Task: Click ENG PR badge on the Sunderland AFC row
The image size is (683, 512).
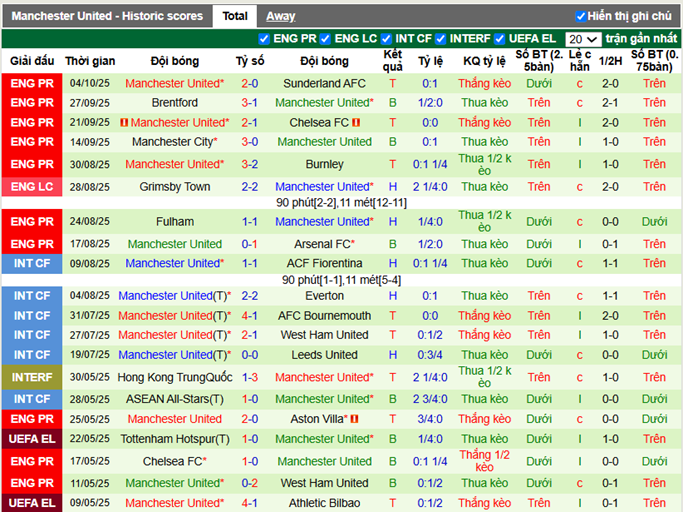Action: tap(32, 84)
